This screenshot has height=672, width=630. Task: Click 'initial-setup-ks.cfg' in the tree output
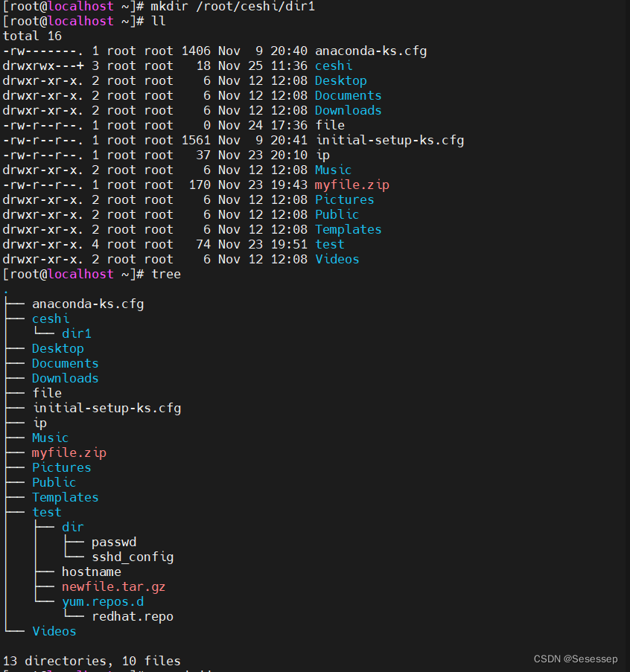coord(107,409)
